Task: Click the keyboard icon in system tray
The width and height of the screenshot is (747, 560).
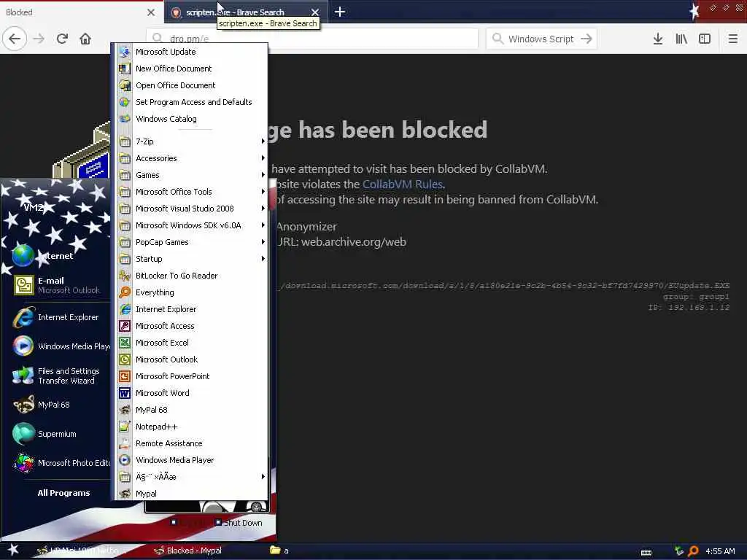Action: 646,552
